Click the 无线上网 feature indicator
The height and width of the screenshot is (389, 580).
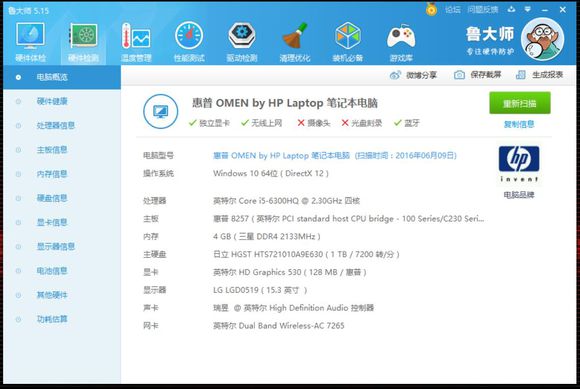(262, 123)
